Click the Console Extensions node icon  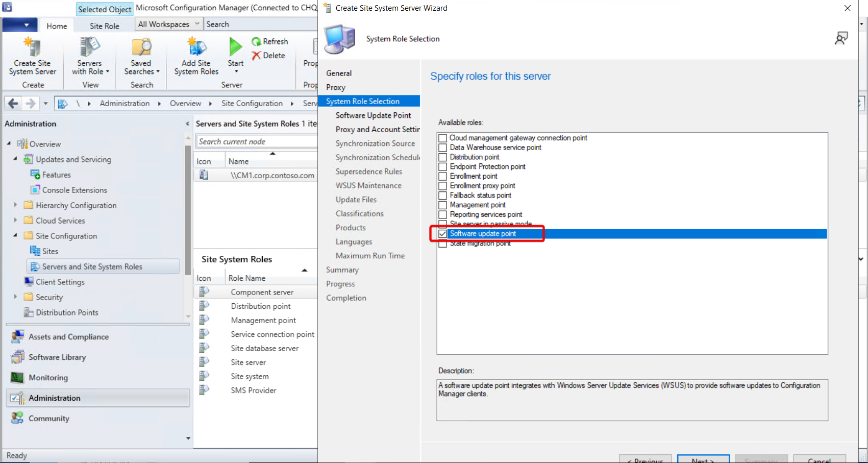(35, 190)
